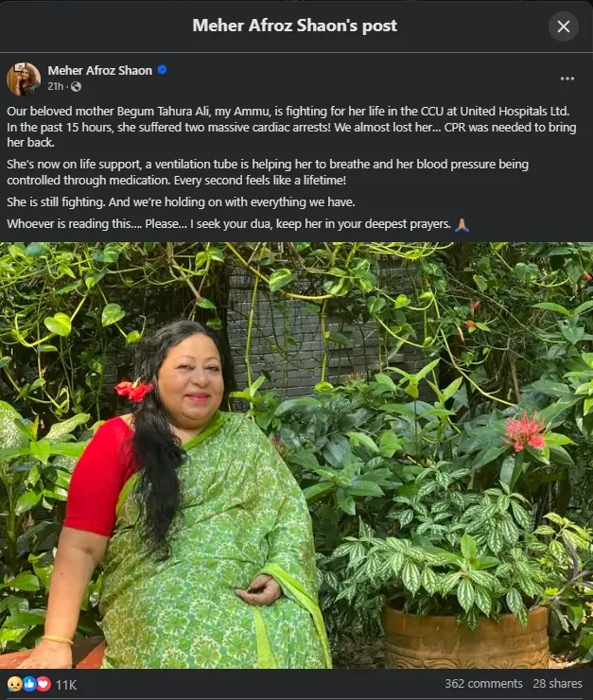
Task: Open the woman in green saree photo
Action: [x=296, y=455]
